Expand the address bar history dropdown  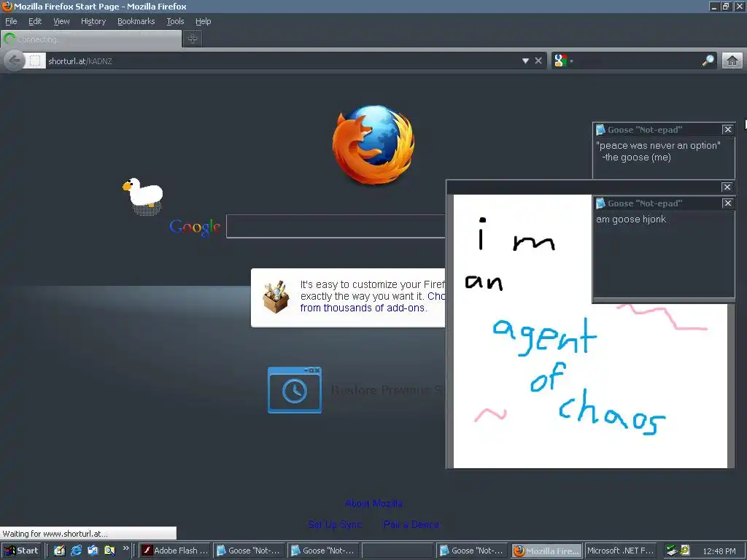525,61
